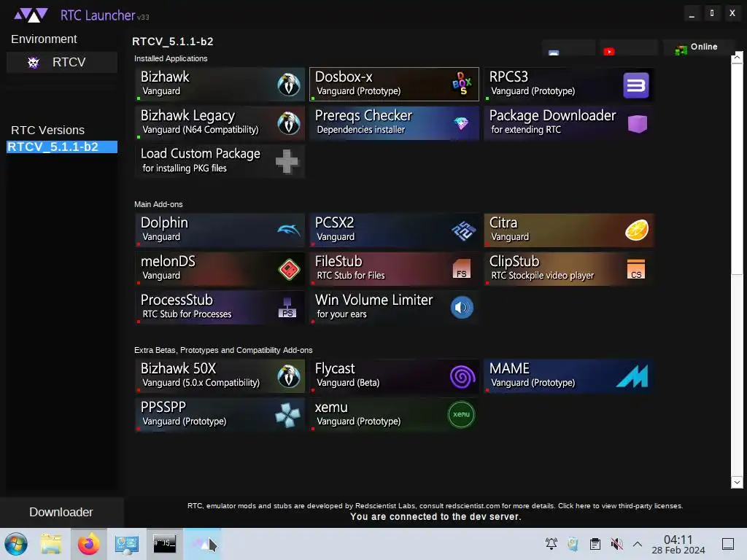Select RTCV_5.1.1-b2 under RTC Versions
This screenshot has width=747, height=560.
(x=62, y=147)
